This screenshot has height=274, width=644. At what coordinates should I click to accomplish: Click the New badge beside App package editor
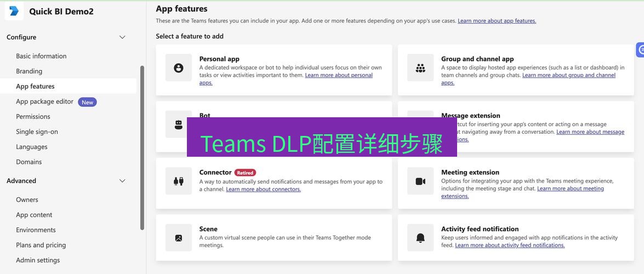pos(88,102)
